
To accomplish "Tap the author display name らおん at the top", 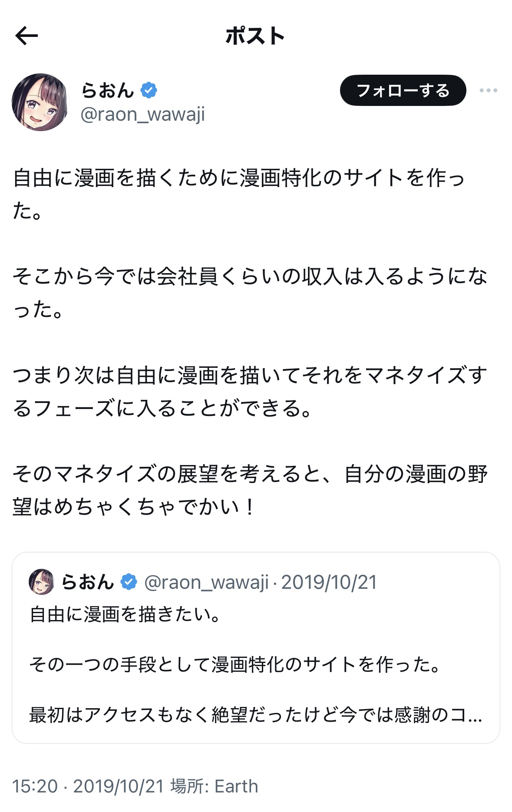I will [107, 90].
